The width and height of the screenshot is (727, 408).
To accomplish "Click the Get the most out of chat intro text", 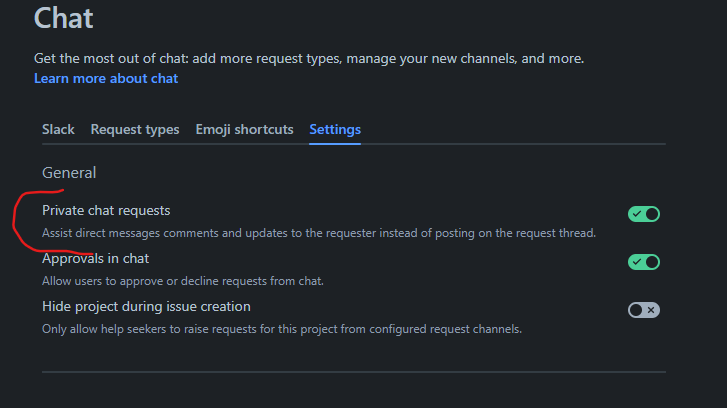I will point(308,59).
